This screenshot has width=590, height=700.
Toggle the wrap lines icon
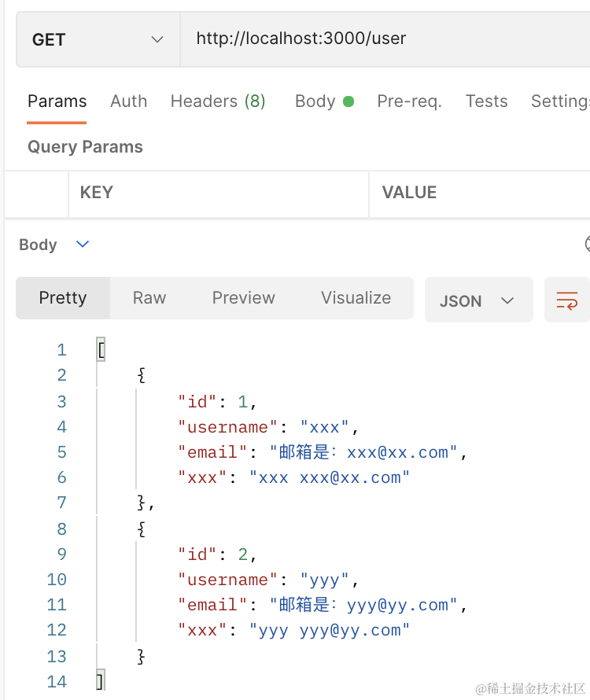tap(566, 300)
